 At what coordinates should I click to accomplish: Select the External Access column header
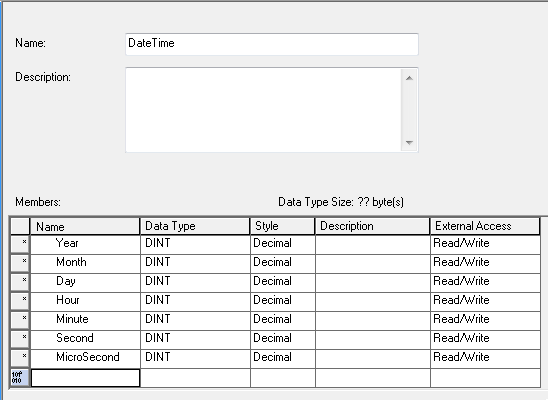(485, 226)
